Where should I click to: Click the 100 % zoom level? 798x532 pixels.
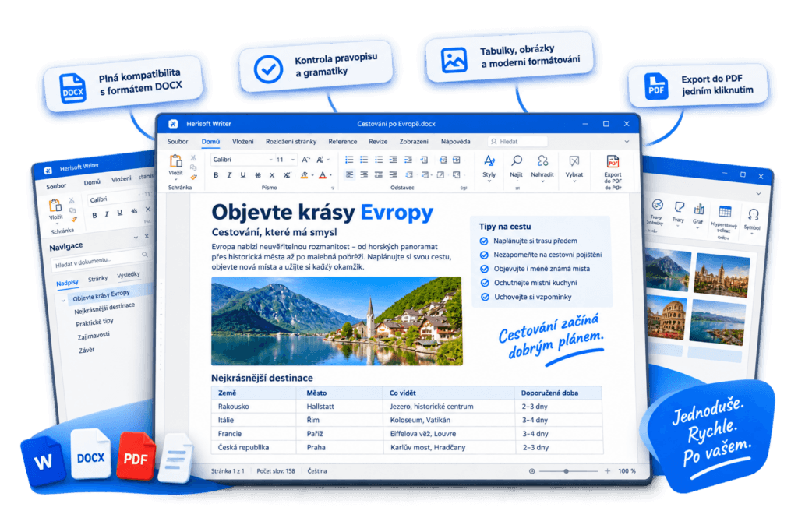coord(627,471)
